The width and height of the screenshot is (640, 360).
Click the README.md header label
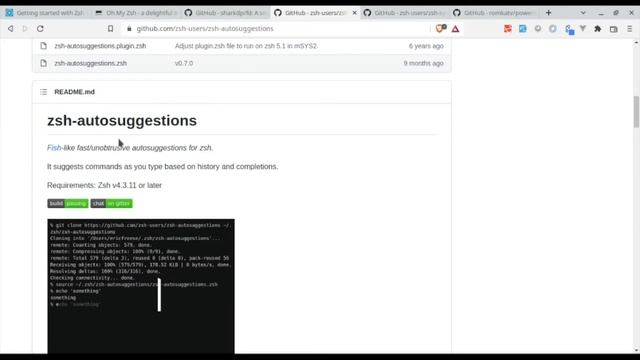(x=74, y=92)
